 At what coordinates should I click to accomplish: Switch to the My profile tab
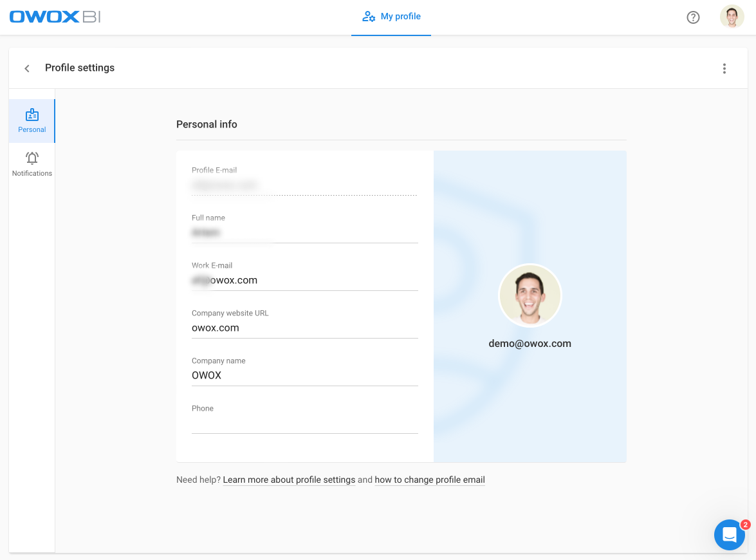tap(391, 17)
